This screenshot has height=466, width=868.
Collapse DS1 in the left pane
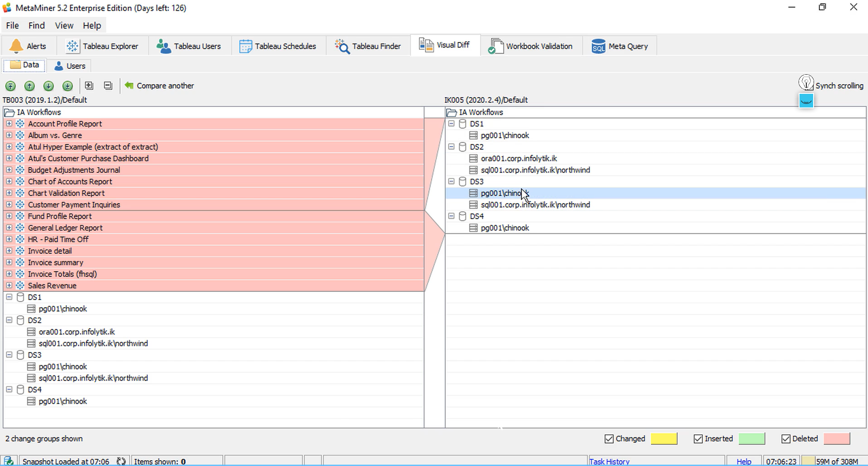(9, 297)
